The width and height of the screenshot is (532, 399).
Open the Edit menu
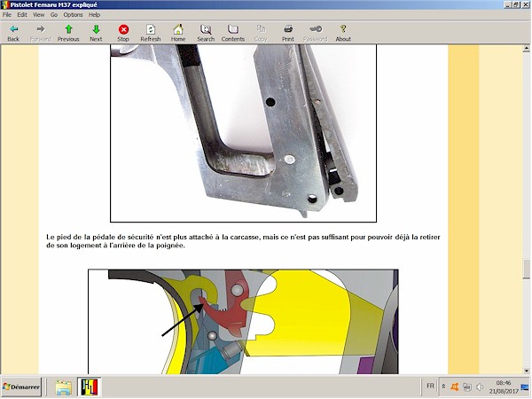(22, 14)
